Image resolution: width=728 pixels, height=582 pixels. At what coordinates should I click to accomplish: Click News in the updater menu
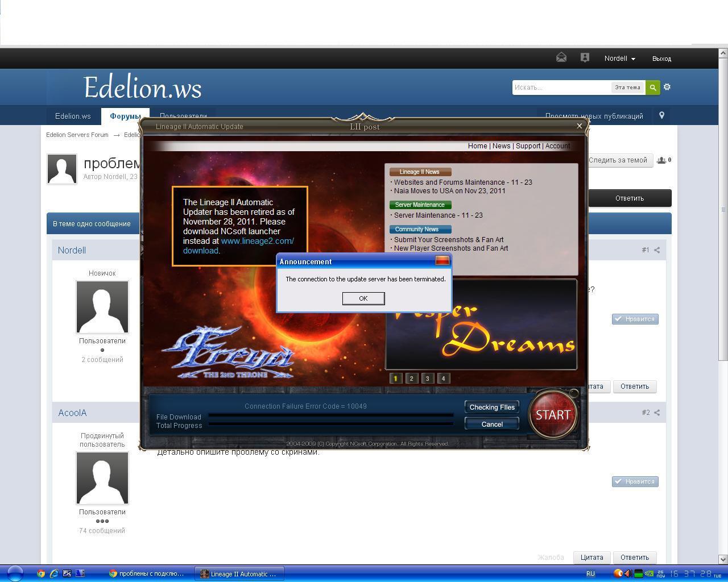(501, 146)
